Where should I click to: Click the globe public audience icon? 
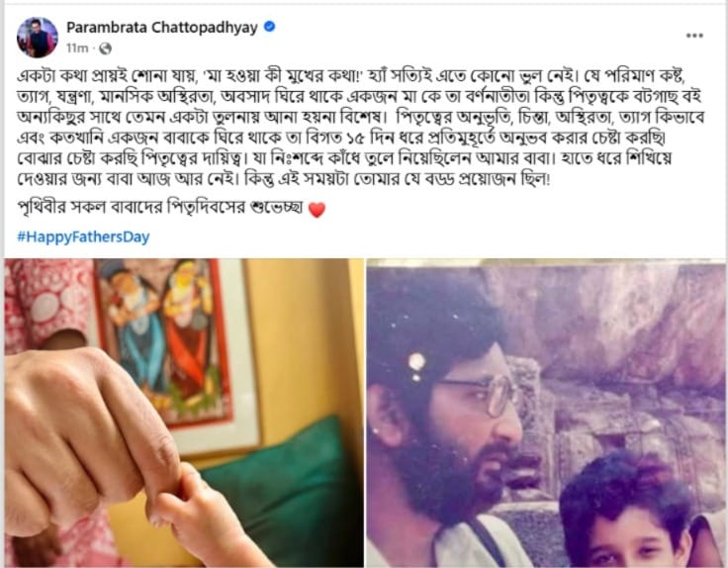(x=106, y=48)
